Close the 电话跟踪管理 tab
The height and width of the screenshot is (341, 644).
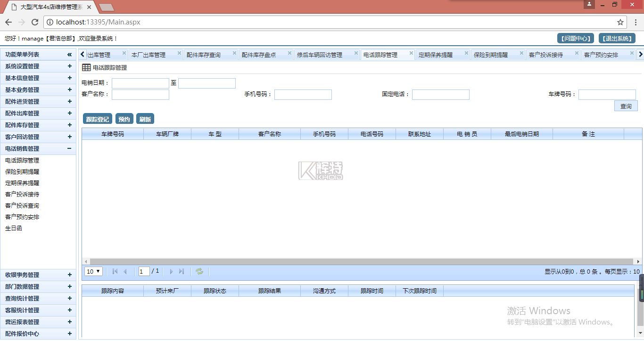click(x=412, y=53)
